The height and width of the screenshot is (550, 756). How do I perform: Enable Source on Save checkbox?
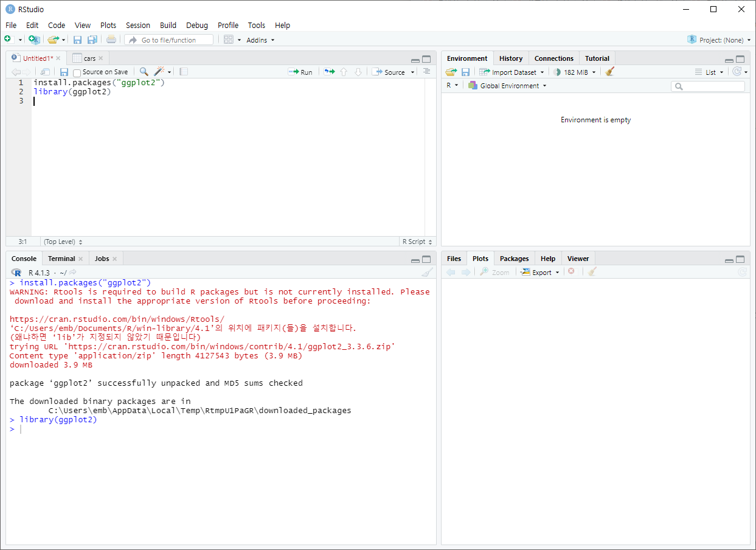pos(77,72)
